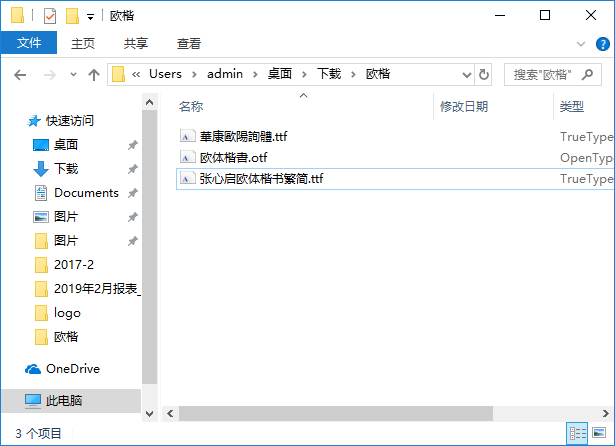
Task: Navigate to Users in address bar
Action: coord(165,74)
